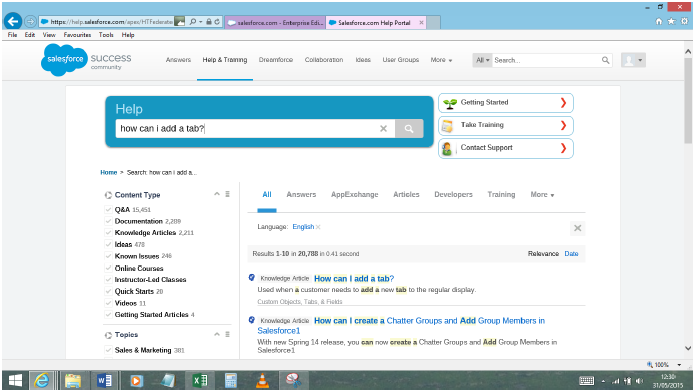The height and width of the screenshot is (392, 694).
Task: Toggle the Sales & Marketing topic checkbox
Action: pyautogui.click(x=108, y=350)
